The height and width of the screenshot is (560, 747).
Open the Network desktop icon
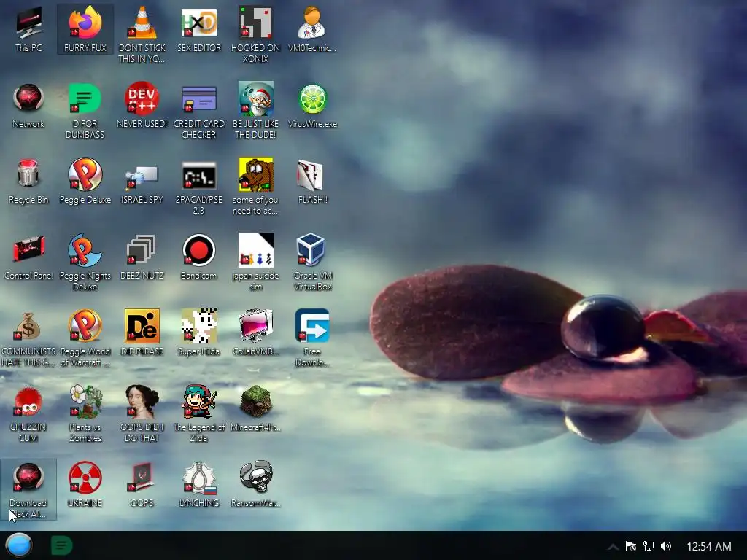[28, 106]
